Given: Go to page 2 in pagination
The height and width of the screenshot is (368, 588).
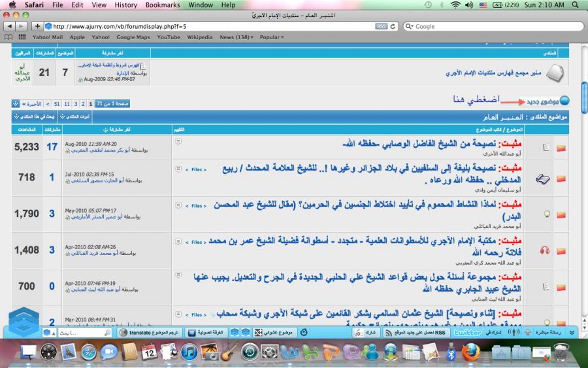Looking at the screenshot, I should pyautogui.click(x=82, y=103).
